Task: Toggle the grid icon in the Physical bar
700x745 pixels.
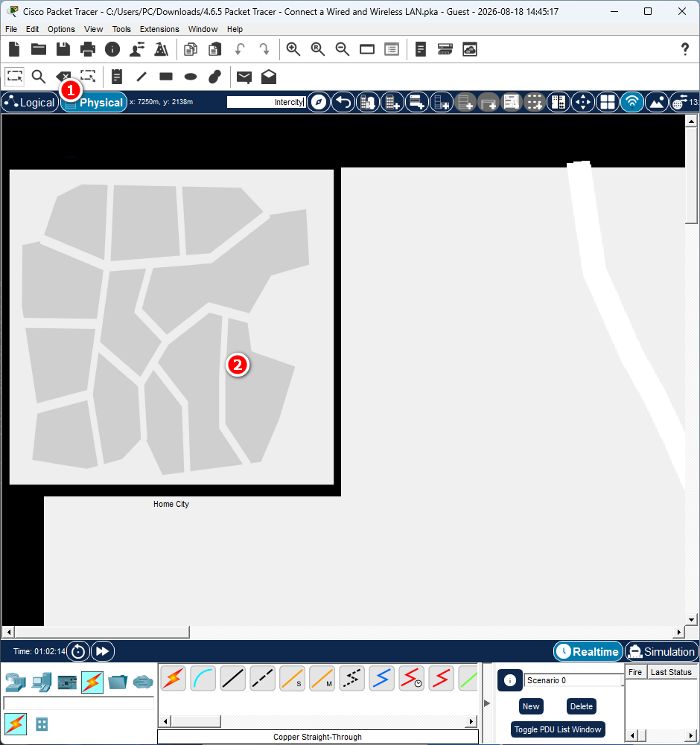Action: (608, 102)
